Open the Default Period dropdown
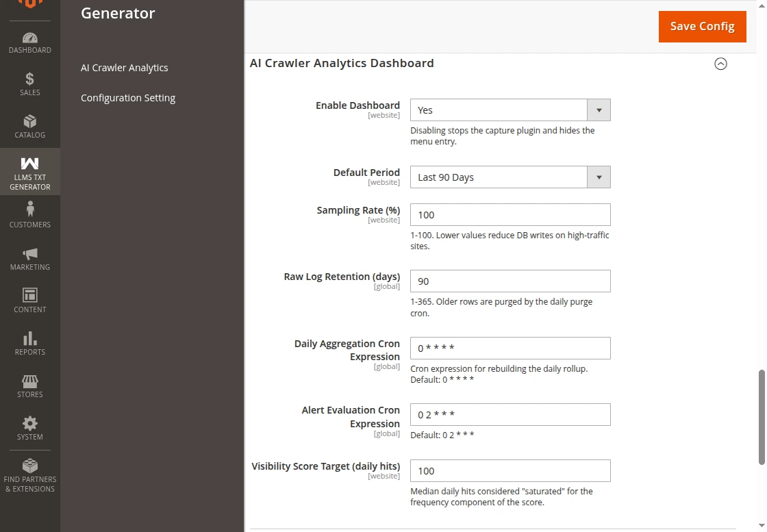The image size is (767, 532). point(510,177)
